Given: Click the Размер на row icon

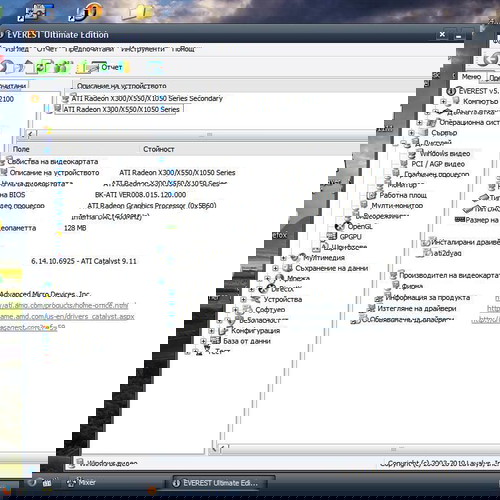Looking at the screenshot, I should tap(460, 220).
